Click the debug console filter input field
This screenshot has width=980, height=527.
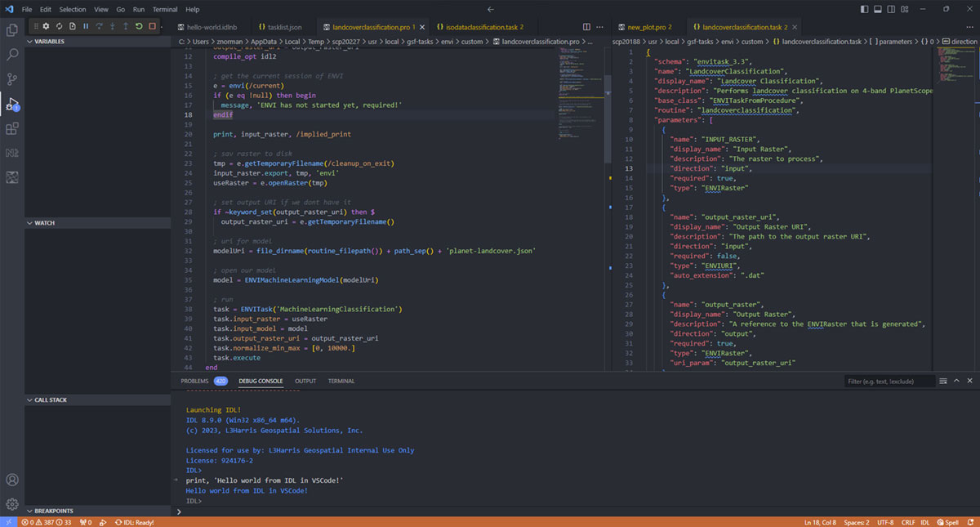[889, 382]
